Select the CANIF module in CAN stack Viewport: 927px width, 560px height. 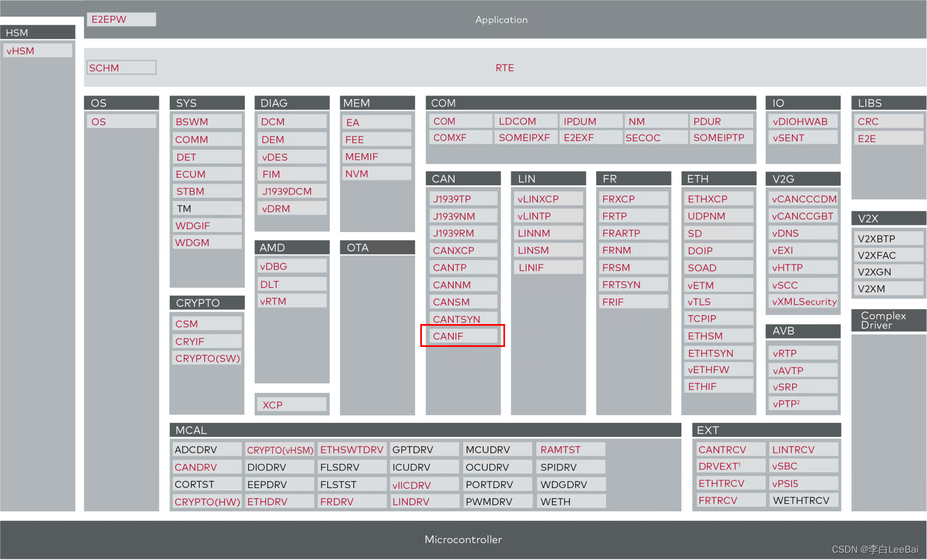(462, 336)
